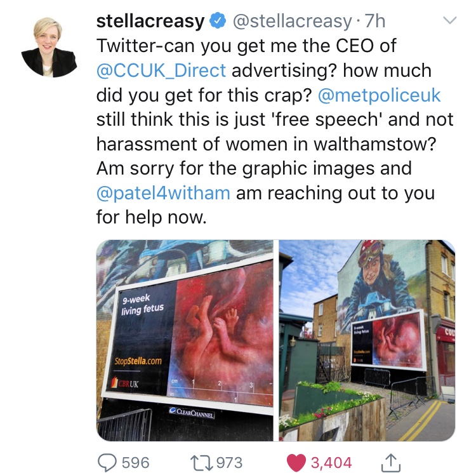This screenshot has width=476, height=473.
Task: Click the 596 replies count
Action: pyautogui.click(x=136, y=463)
